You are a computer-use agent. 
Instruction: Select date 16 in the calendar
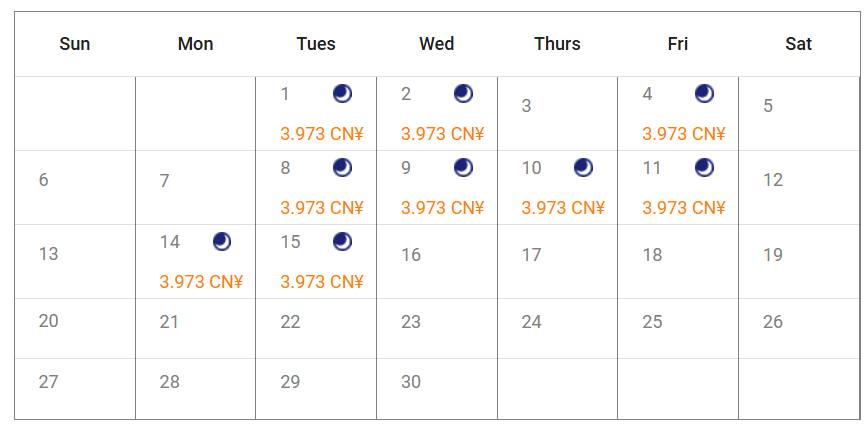coord(411,255)
